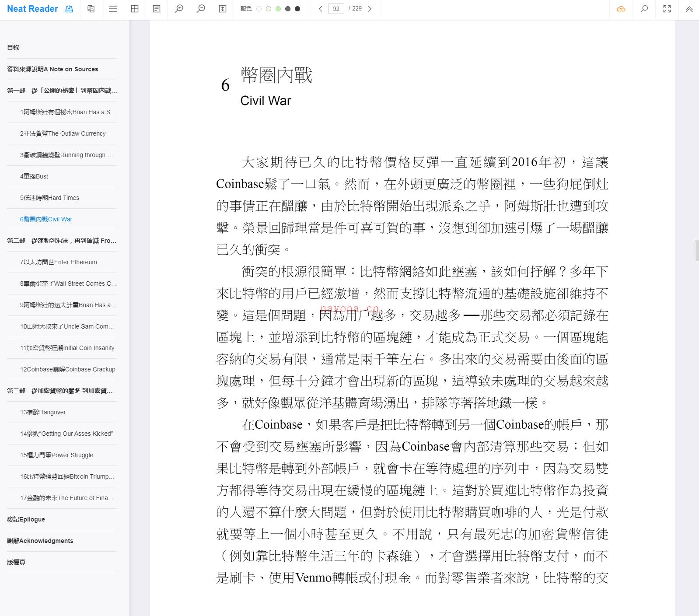Click the grid layout icon in toolbar
This screenshot has height=616, width=699.
pos(135,9)
